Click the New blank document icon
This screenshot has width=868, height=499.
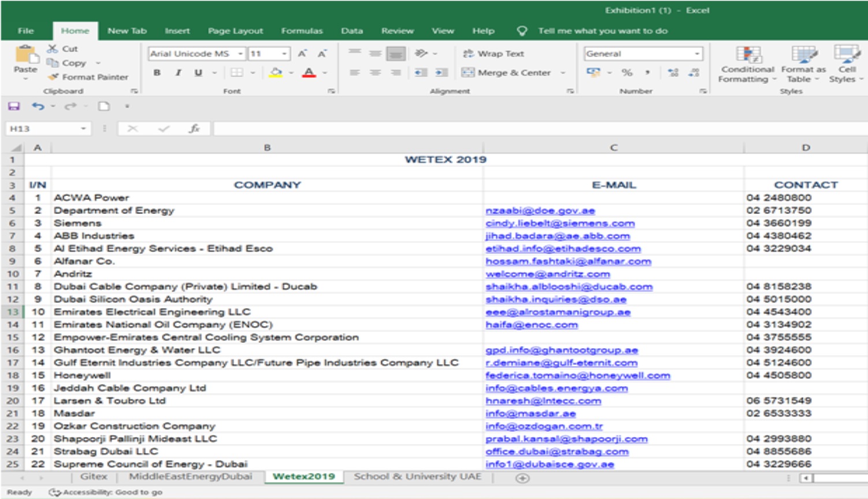(104, 106)
